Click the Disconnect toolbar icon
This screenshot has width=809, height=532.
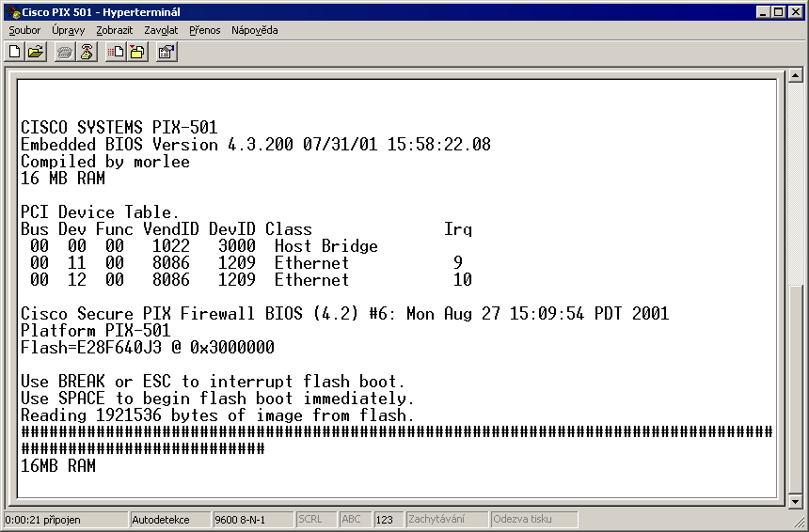(87, 52)
